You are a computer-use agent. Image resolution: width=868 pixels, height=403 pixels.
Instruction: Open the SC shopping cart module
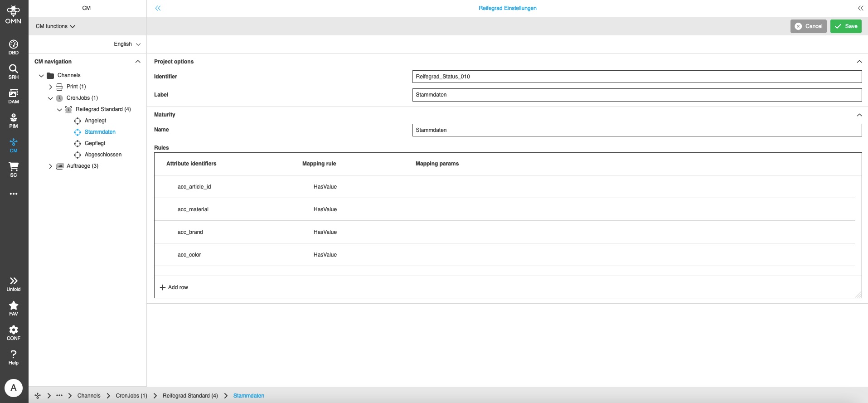(14, 170)
